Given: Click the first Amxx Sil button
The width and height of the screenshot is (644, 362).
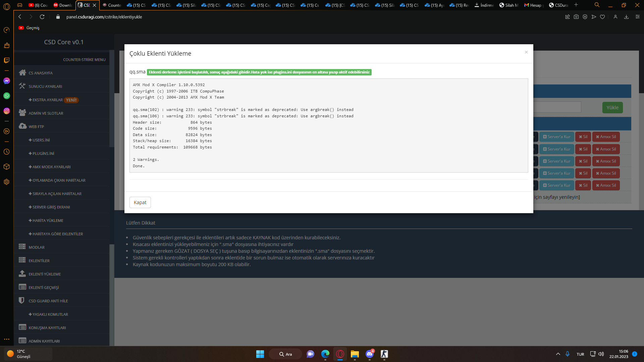Looking at the screenshot, I should coord(606,137).
